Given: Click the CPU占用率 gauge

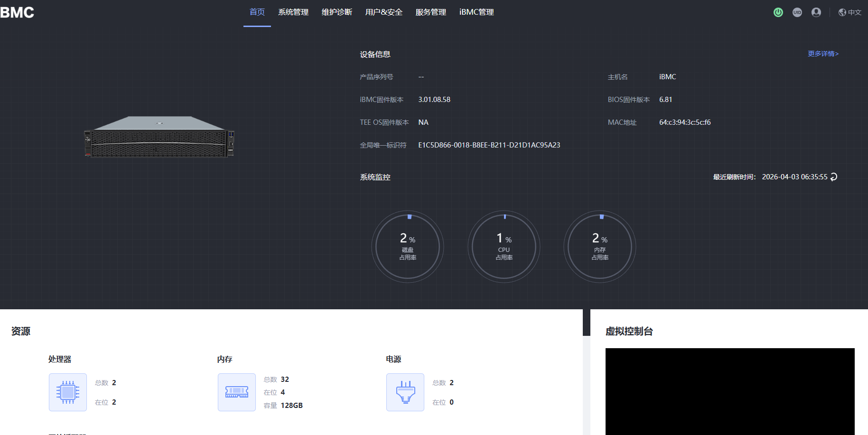Looking at the screenshot, I should (x=504, y=247).
